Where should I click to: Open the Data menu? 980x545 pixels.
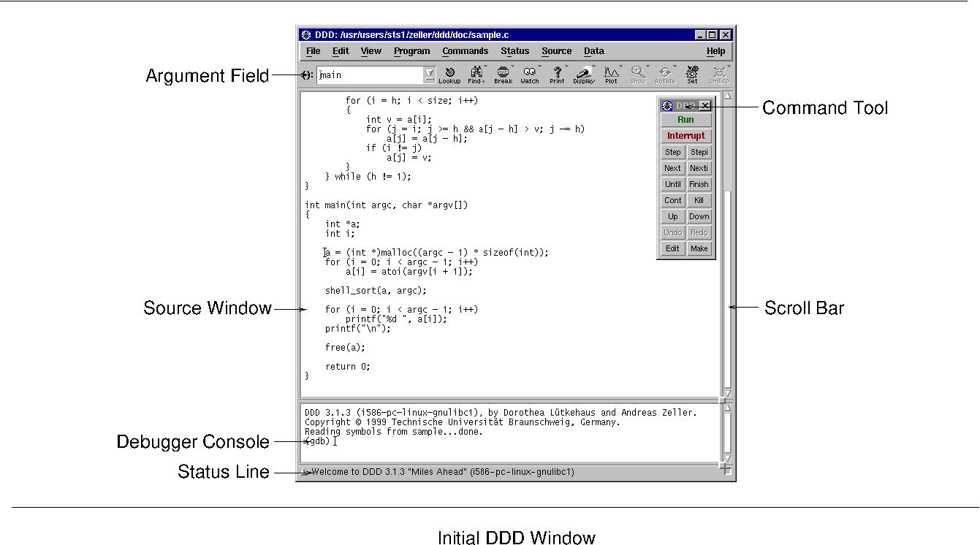click(593, 51)
